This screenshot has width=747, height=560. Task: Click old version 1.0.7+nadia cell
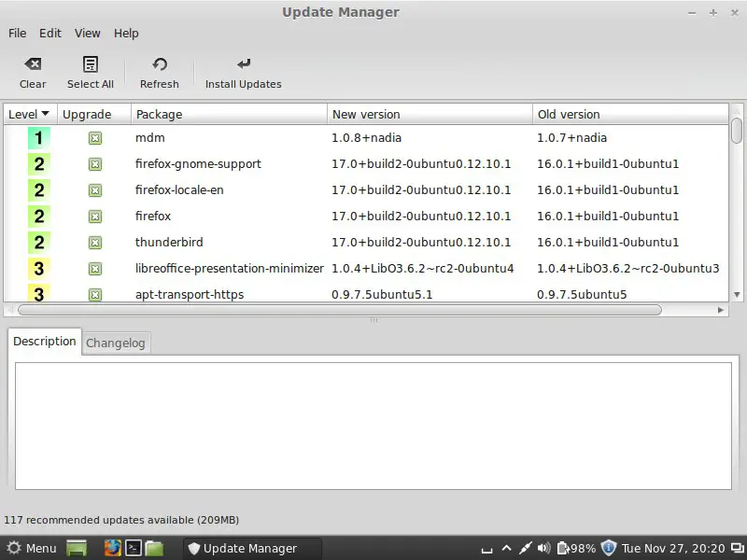point(571,138)
